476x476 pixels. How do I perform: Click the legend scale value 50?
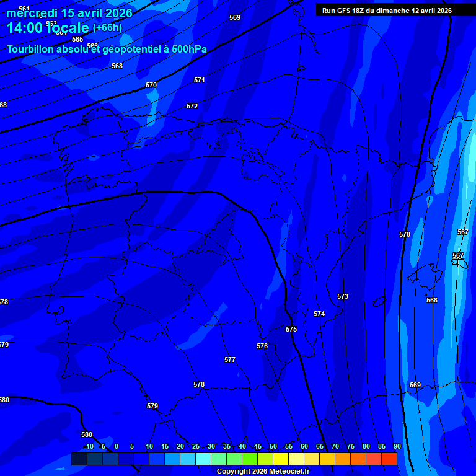(x=273, y=446)
